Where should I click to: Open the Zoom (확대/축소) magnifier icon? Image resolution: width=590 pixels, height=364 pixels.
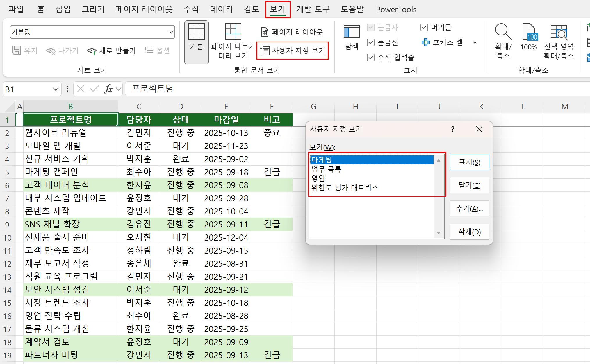pyautogui.click(x=503, y=41)
